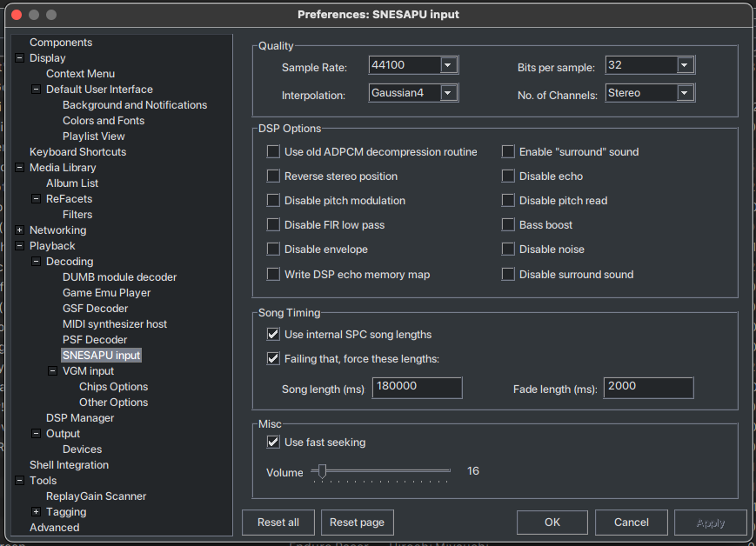Collapse the Media Library node
This screenshot has height=546, width=756.
(19, 168)
